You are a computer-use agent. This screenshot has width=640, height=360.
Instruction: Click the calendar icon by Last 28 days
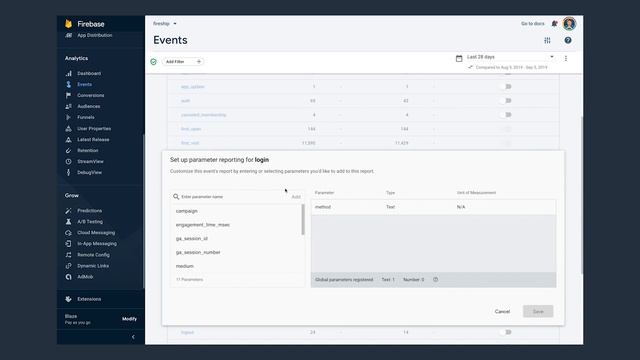click(459, 58)
